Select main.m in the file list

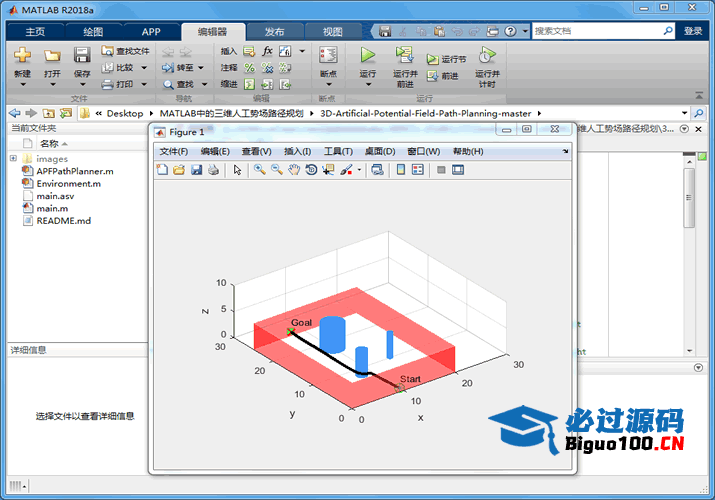52,208
